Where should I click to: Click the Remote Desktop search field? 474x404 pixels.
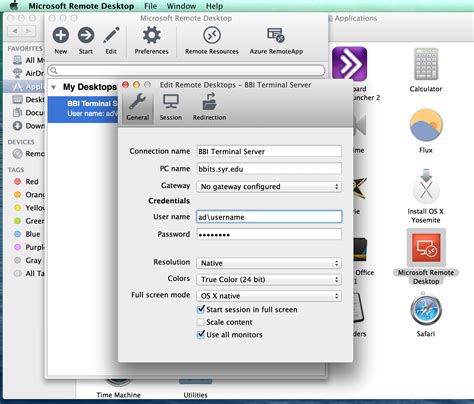[x=186, y=70]
